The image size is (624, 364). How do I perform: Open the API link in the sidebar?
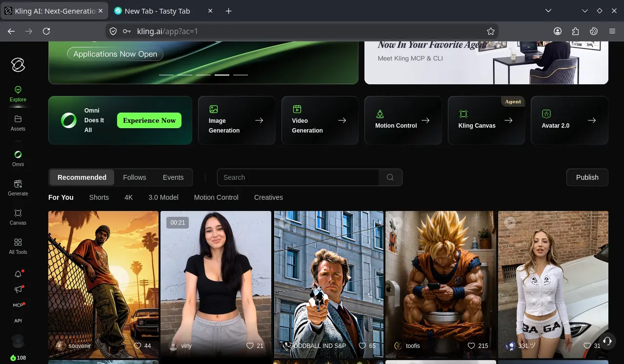coord(18,321)
